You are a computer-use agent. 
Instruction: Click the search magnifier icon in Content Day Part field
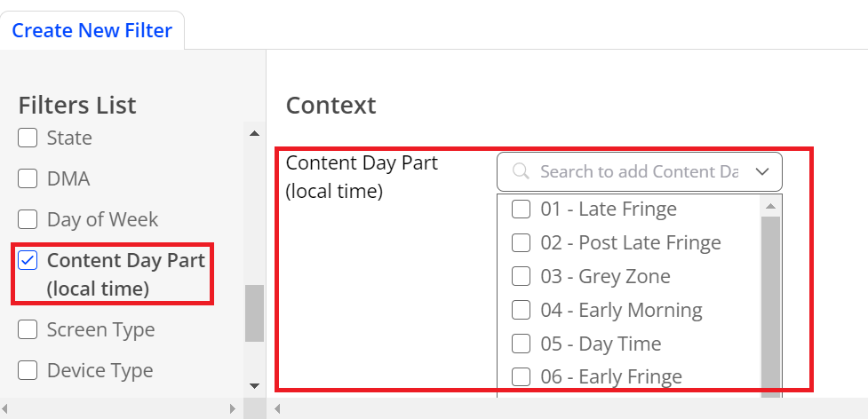point(521,171)
